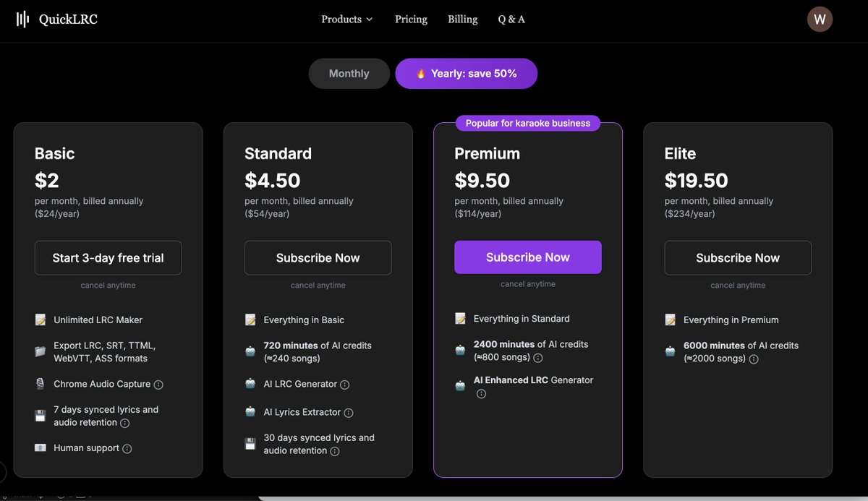Click the Elite plan title
This screenshot has height=501, width=868.
pos(681,153)
